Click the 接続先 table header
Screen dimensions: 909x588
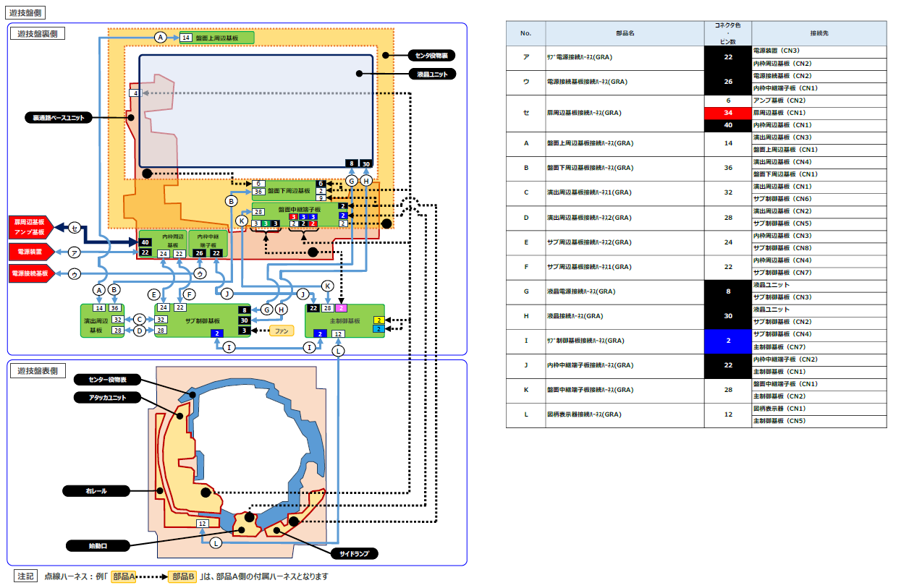[819, 33]
